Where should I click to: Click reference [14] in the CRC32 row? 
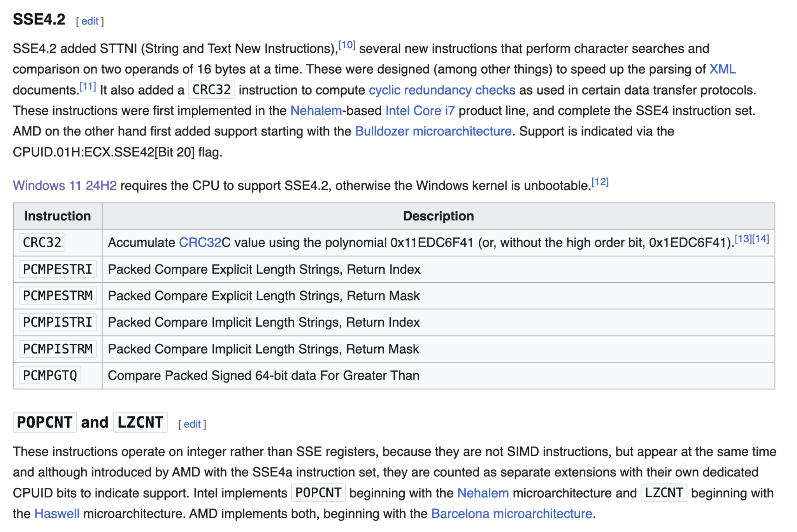[760, 238]
